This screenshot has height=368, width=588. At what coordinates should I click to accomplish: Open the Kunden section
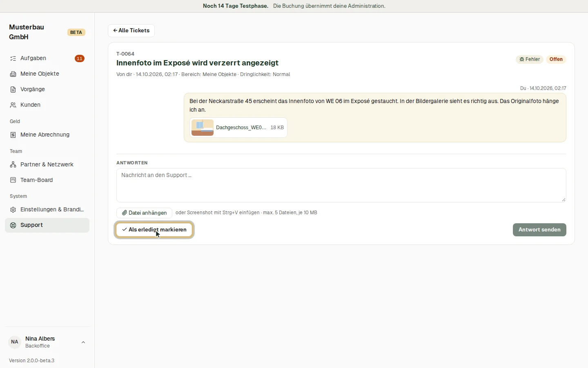[x=47, y=105]
